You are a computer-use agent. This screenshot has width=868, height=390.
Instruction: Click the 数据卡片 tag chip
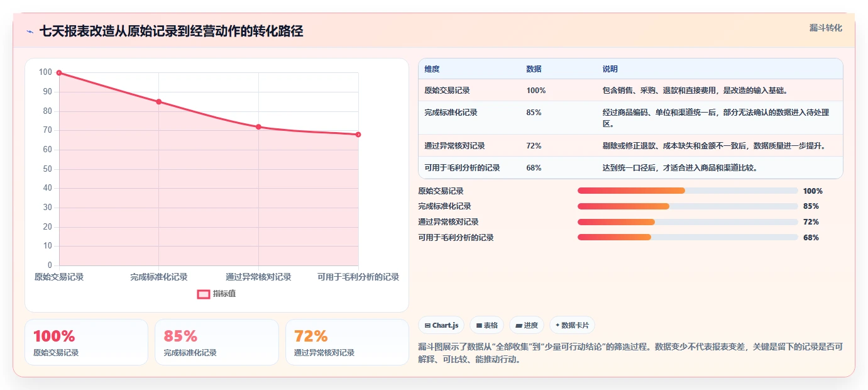(x=572, y=325)
